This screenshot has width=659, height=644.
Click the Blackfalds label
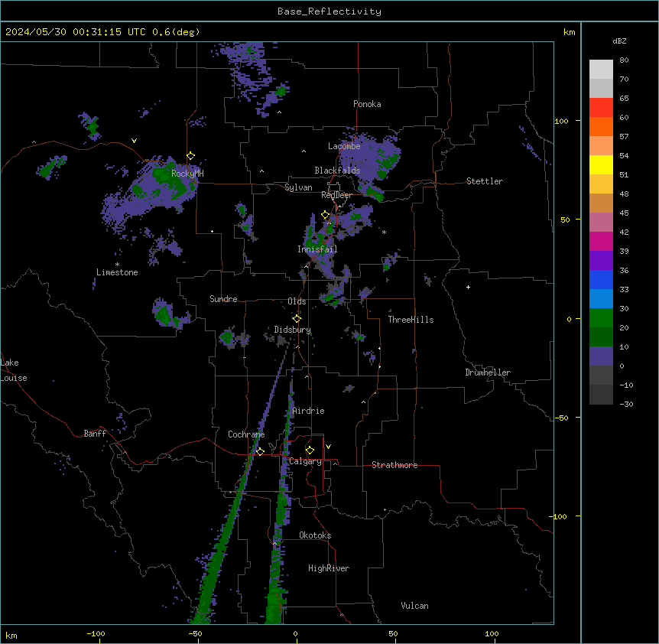click(337, 171)
